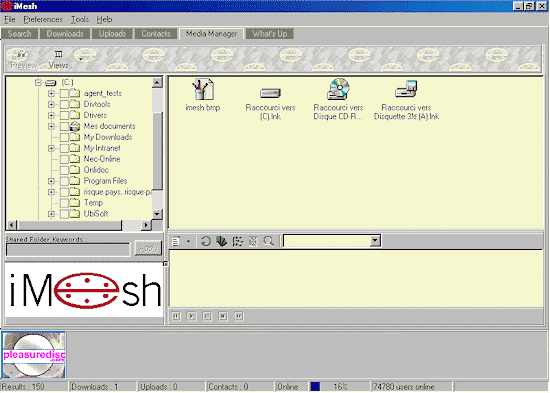550x393 pixels.
Task: Click the magnifying glass search icon
Action: (269, 241)
